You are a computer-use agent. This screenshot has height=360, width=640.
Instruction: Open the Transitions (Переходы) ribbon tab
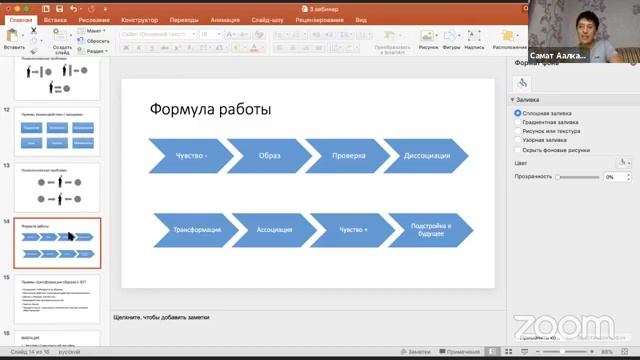tap(184, 20)
